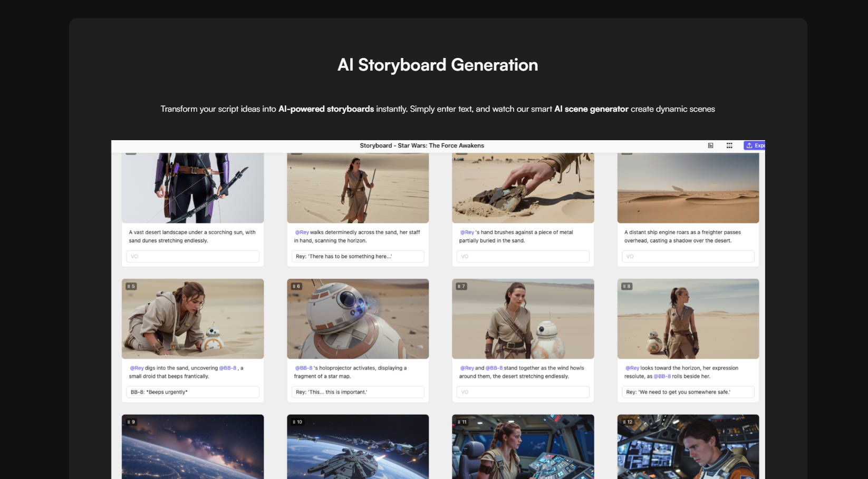Click the scene 10 number badge

pyautogui.click(x=297, y=422)
